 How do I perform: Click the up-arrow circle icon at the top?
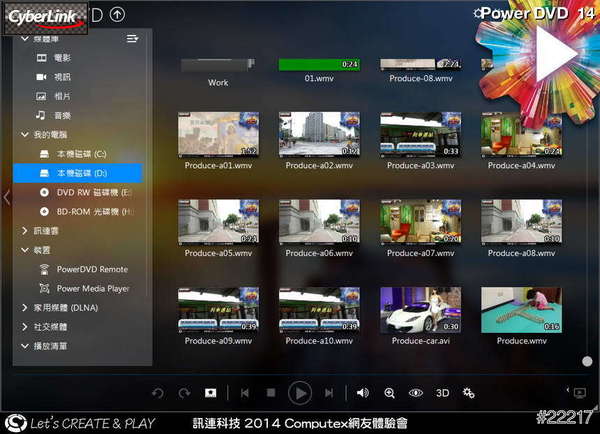[x=118, y=14]
